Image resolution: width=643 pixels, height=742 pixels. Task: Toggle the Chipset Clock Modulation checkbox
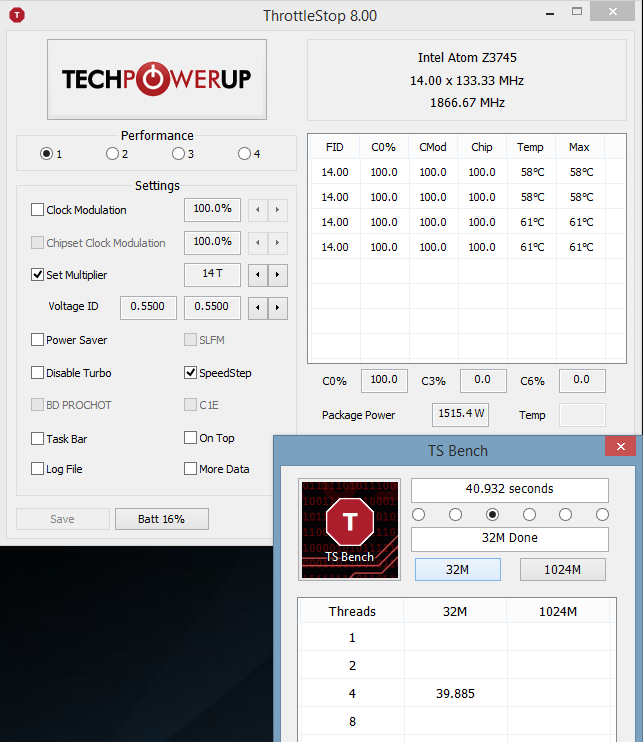click(x=37, y=243)
